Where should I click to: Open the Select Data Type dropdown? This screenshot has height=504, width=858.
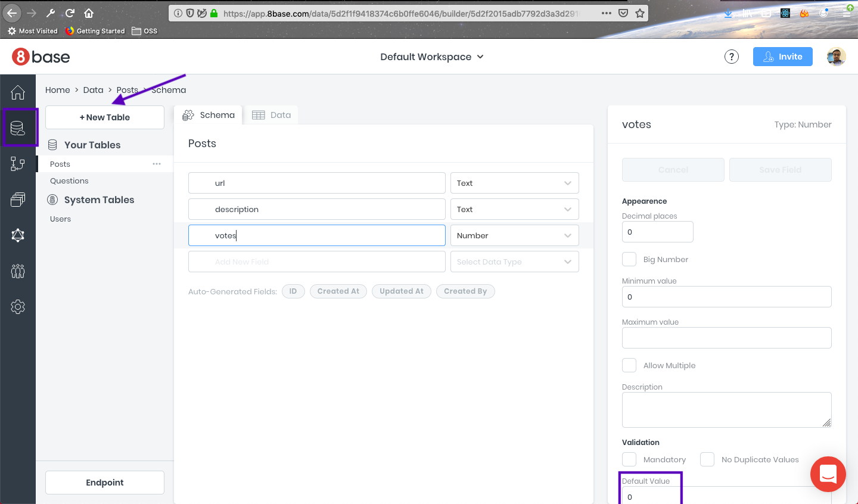[515, 262]
